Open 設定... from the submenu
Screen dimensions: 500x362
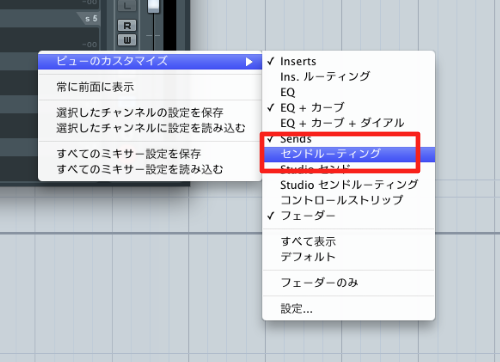(x=349, y=309)
